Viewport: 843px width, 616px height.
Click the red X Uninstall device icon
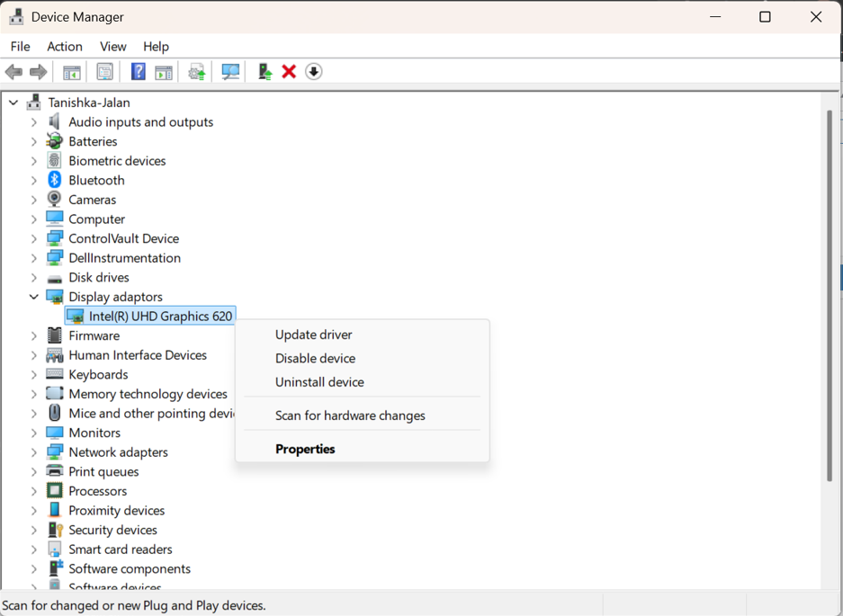289,71
